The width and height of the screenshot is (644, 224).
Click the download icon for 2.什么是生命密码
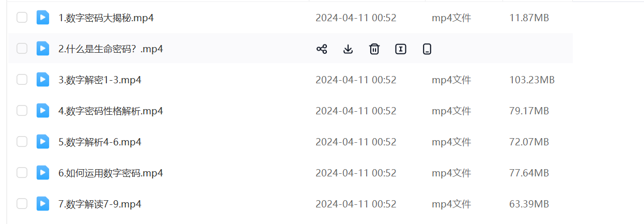[348, 49]
